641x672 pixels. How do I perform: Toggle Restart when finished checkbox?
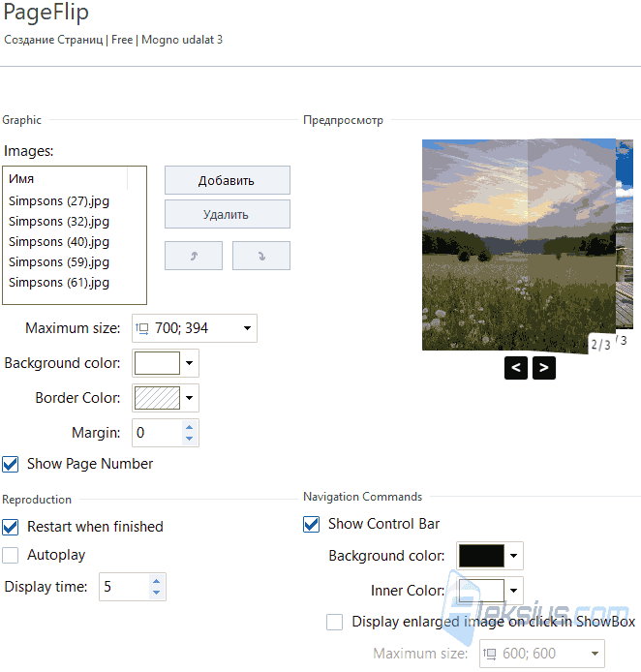click(x=11, y=527)
